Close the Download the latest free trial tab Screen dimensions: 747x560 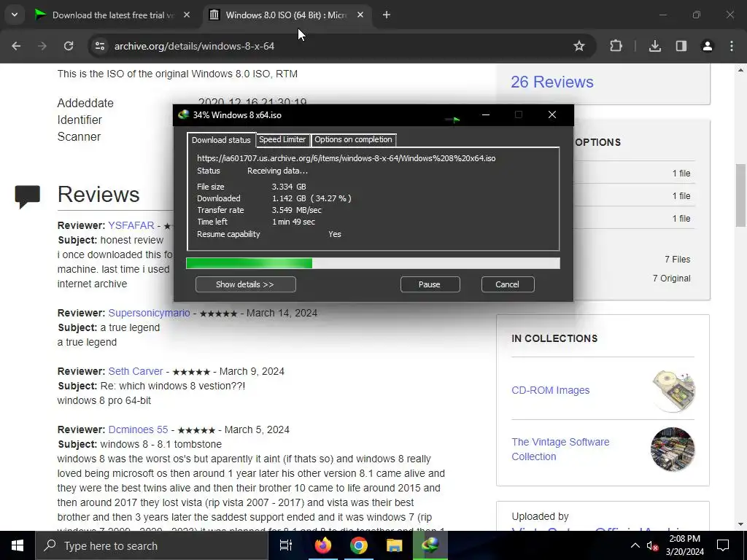pos(187,15)
